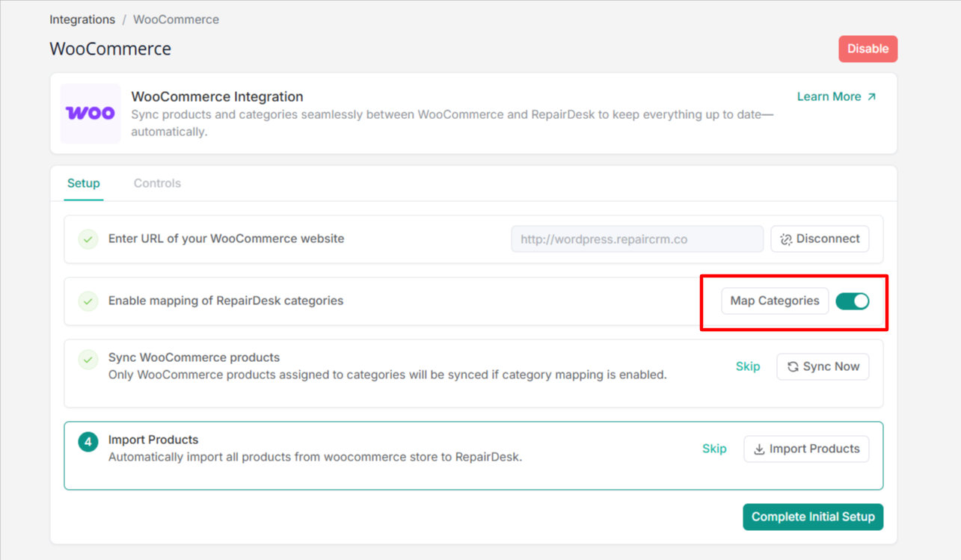Click the WooCommerce website URL field
Image resolution: width=961 pixels, height=560 pixels.
[x=637, y=239]
